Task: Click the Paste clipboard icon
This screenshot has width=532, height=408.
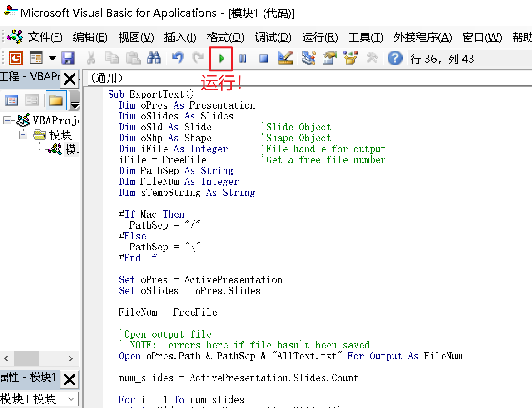Action: pyautogui.click(x=133, y=58)
